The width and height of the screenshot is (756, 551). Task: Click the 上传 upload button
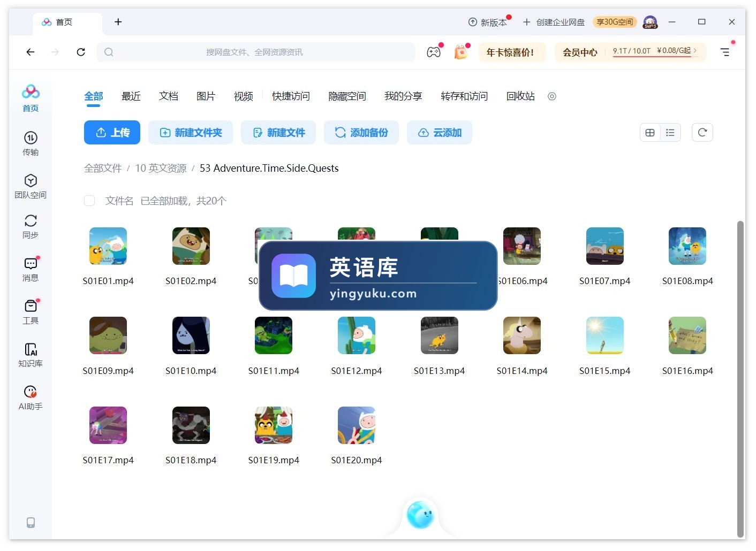click(x=112, y=133)
